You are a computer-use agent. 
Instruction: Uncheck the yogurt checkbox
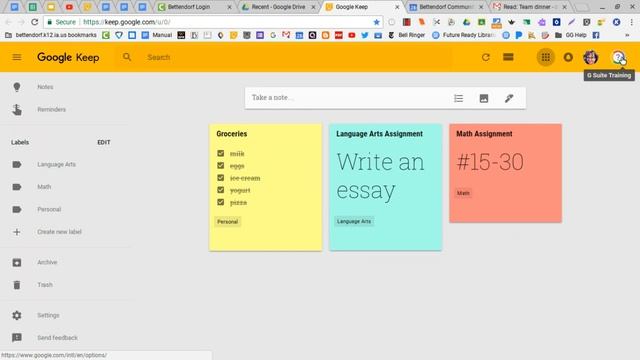[221, 190]
